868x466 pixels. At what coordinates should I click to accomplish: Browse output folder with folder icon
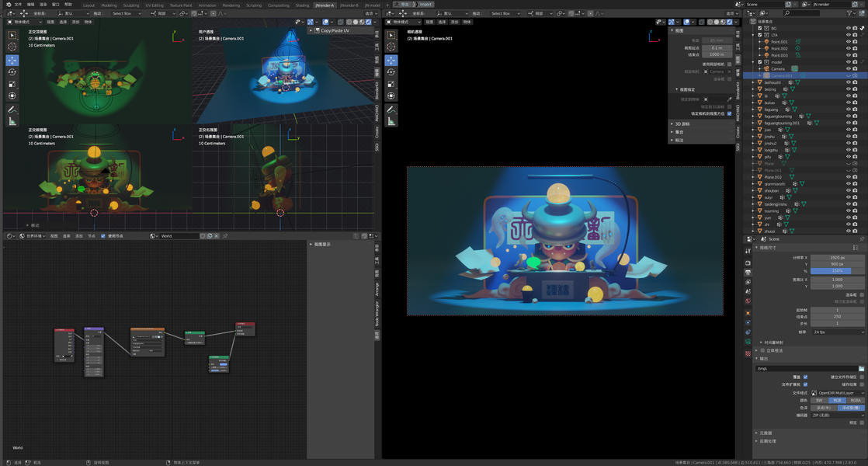pyautogui.click(x=861, y=369)
